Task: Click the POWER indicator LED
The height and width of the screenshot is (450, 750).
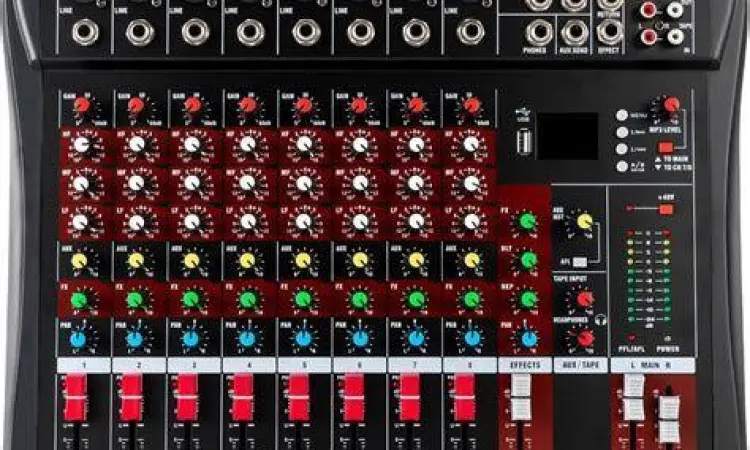Action: pyautogui.click(x=668, y=339)
